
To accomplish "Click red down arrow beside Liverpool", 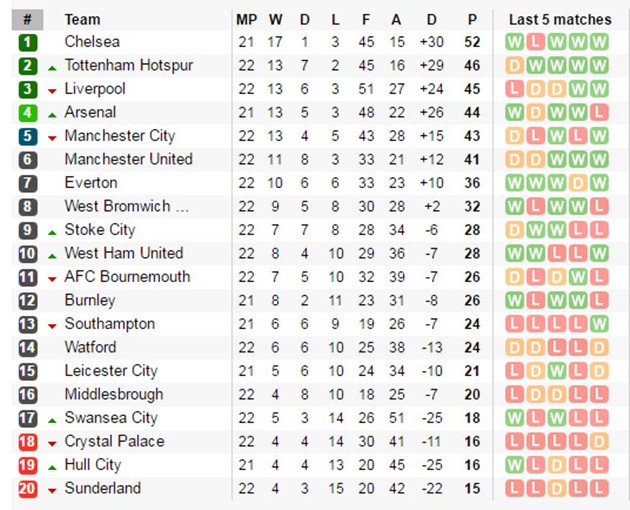I will pos(52,92).
